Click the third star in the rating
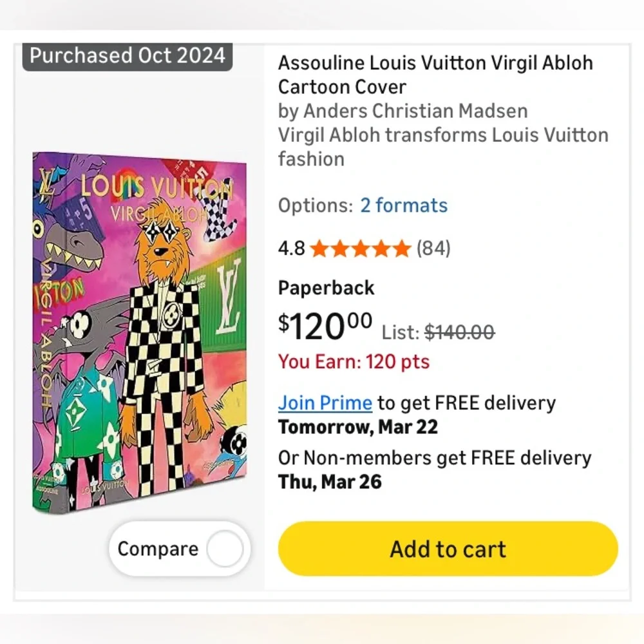644x644 pixels. pos(360,248)
